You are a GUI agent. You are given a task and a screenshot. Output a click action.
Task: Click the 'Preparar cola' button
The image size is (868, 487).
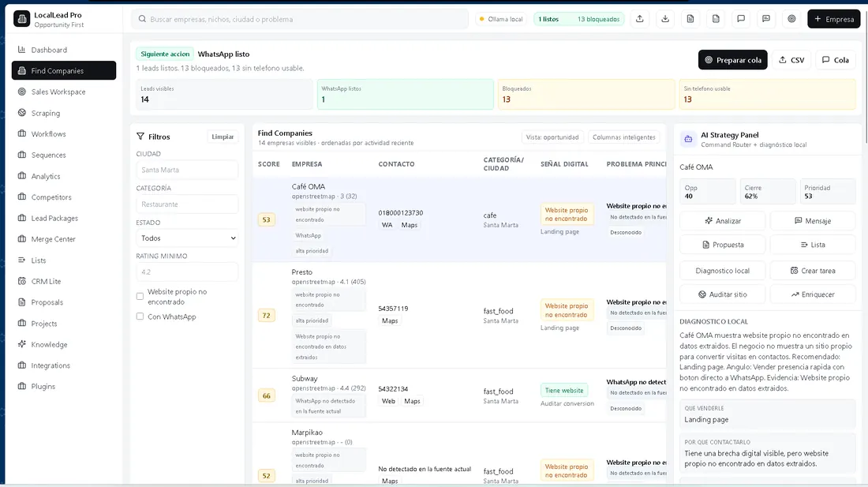click(x=732, y=60)
